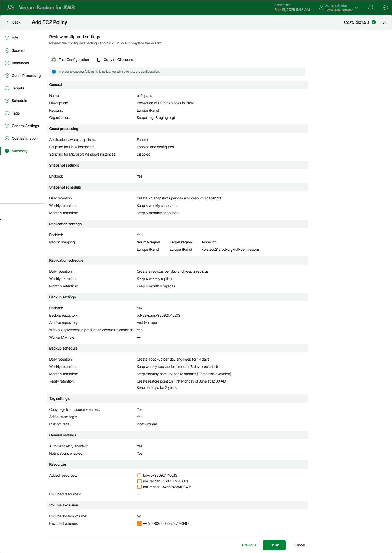Screen dimensions: 392x553
Task: Open the Sources wizard step
Action: (18, 50)
